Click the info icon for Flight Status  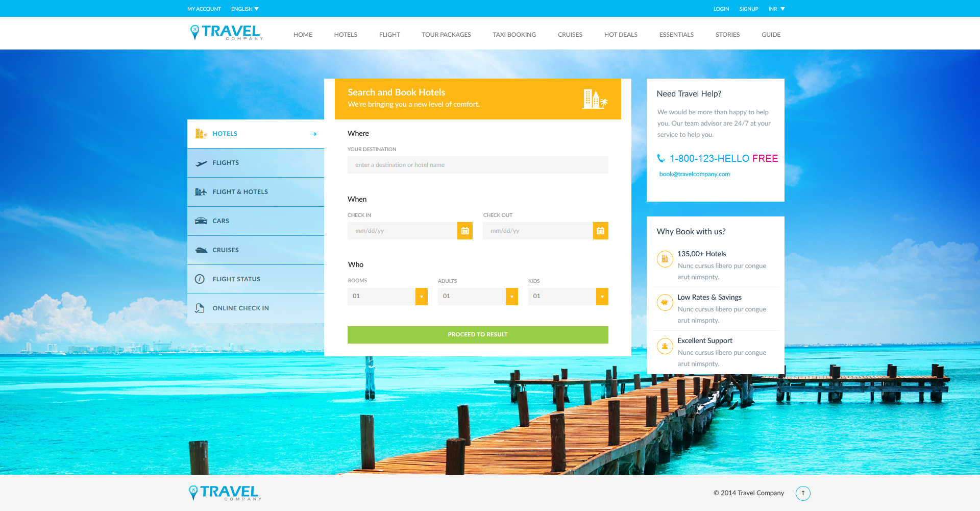click(x=200, y=279)
